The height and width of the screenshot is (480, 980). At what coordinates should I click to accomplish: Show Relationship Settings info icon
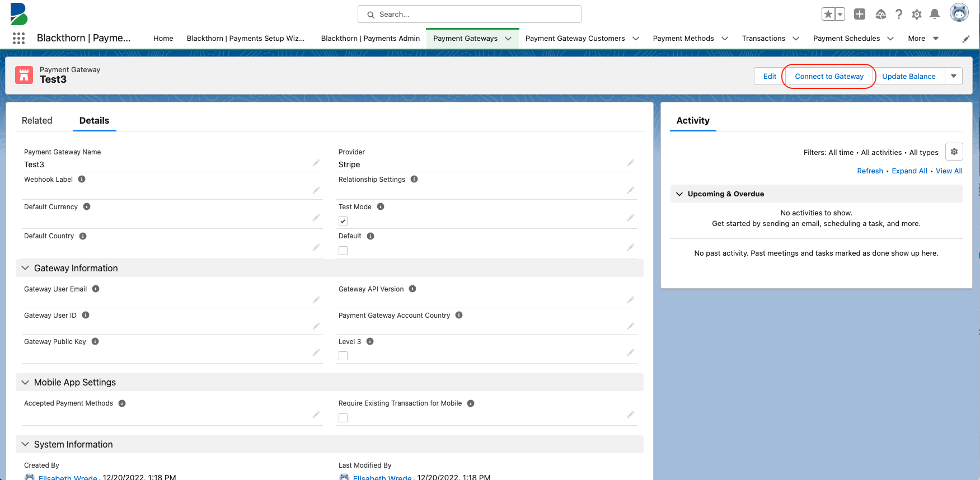click(x=414, y=179)
